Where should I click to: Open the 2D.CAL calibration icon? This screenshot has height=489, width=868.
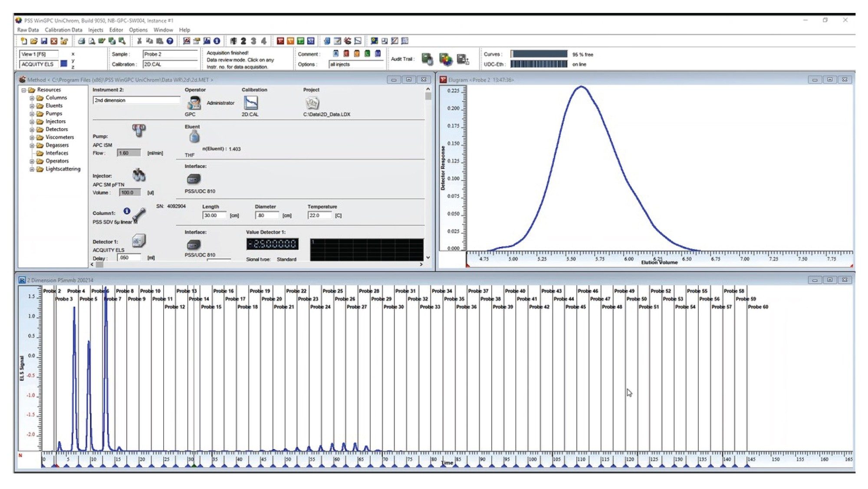(250, 103)
